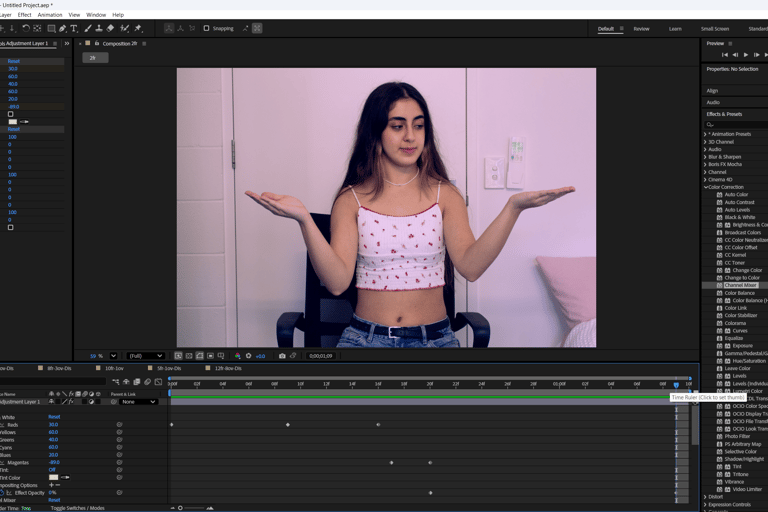Reset the Channel Mixer effect in timeline
768x512 pixels.
(54, 500)
